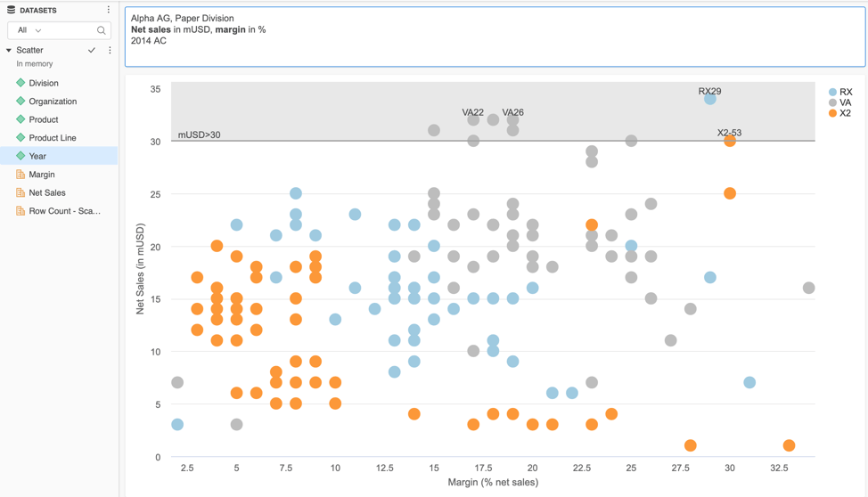Click the chart title text box
This screenshot has height=497, width=868.
pyautogui.click(x=495, y=37)
